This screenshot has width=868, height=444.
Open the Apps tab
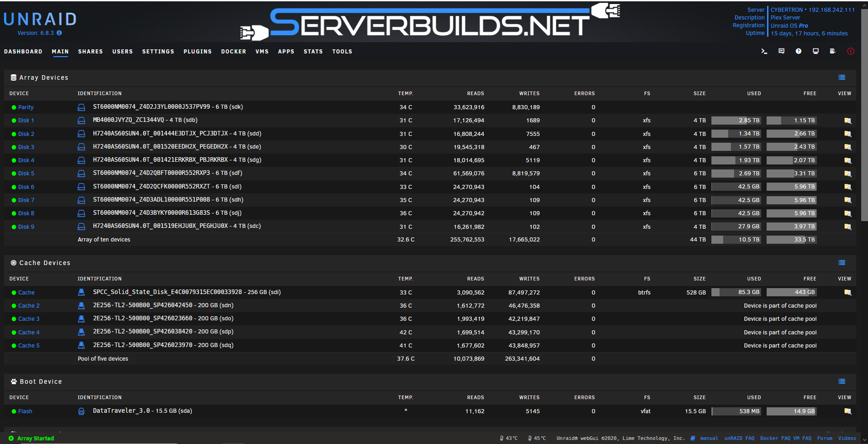point(286,52)
